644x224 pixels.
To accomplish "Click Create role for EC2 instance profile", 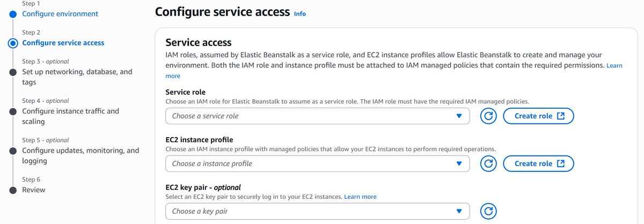I will point(538,163).
